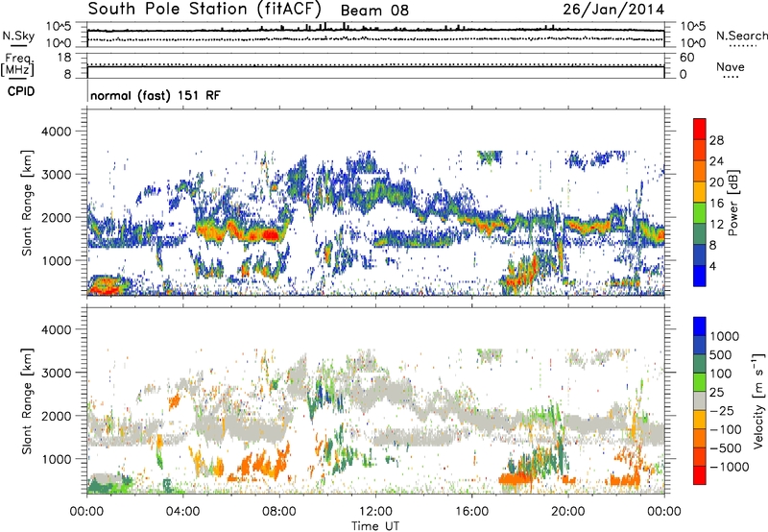Click the Freq. [MHz] axis label

tap(17, 65)
